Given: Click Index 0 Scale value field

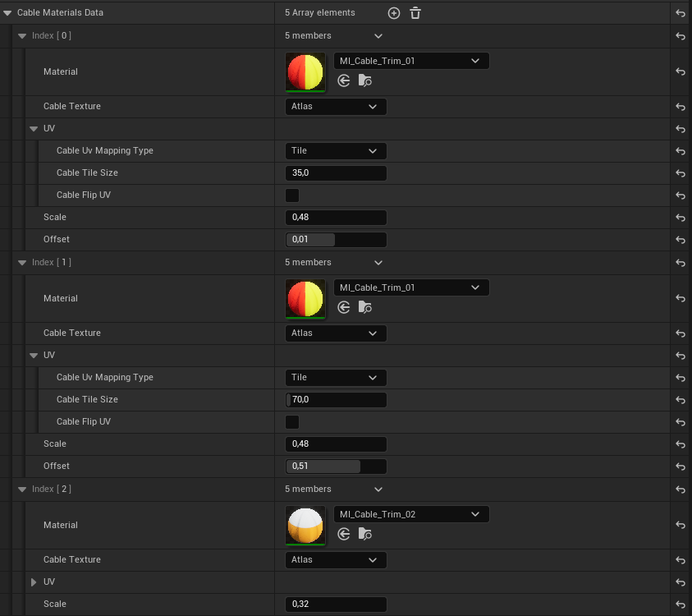Looking at the screenshot, I should point(336,218).
